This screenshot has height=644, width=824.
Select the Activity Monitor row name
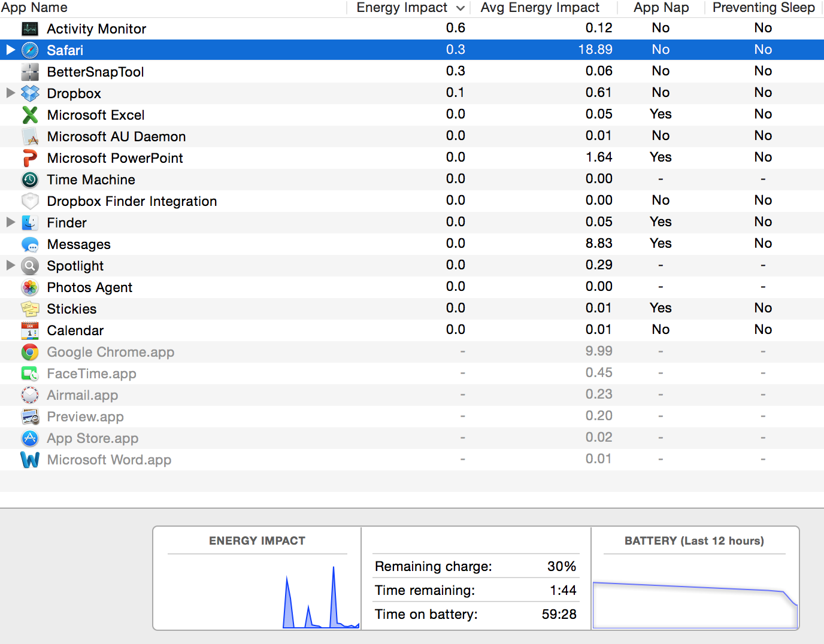96,29
